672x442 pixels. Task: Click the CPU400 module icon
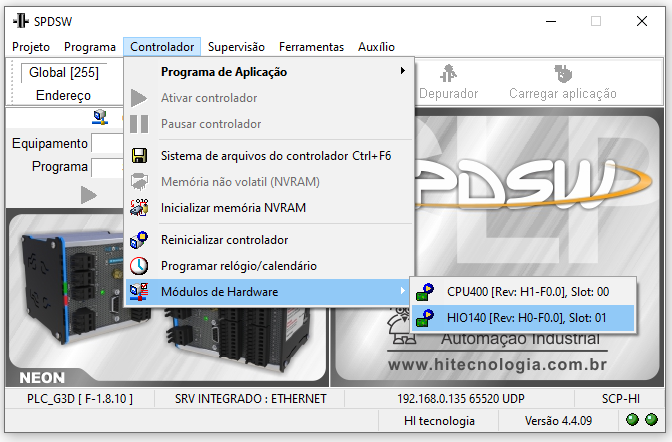[x=425, y=292]
